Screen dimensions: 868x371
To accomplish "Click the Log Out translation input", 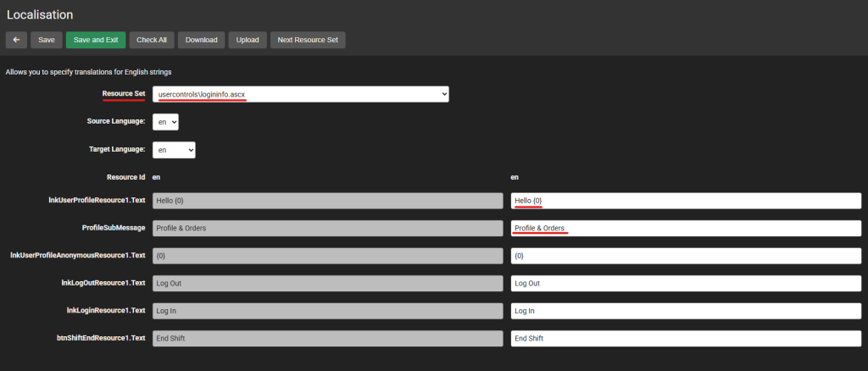I will pyautogui.click(x=687, y=283).
